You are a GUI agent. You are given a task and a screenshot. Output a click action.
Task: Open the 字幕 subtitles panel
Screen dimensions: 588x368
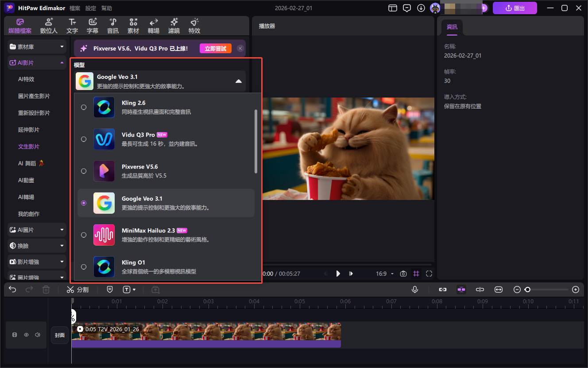93,26
